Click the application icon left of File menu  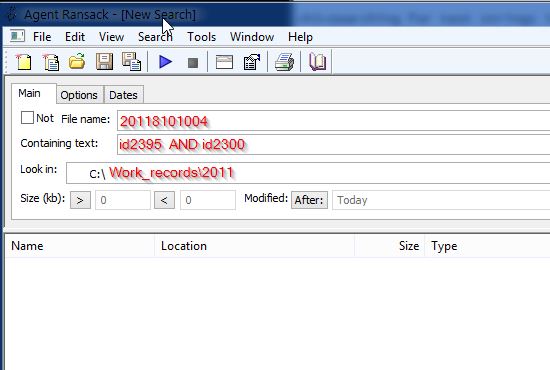(17, 36)
